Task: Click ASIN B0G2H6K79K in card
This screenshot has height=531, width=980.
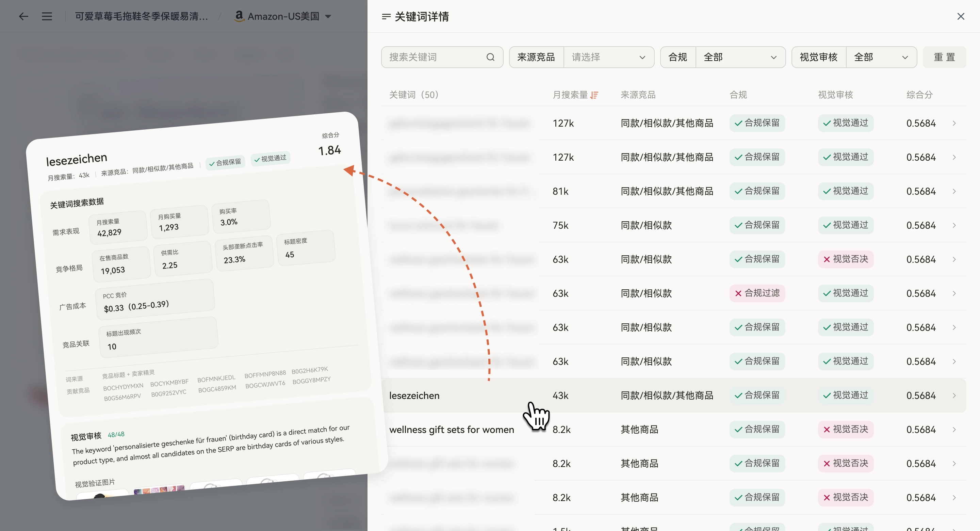Action: tap(310, 370)
